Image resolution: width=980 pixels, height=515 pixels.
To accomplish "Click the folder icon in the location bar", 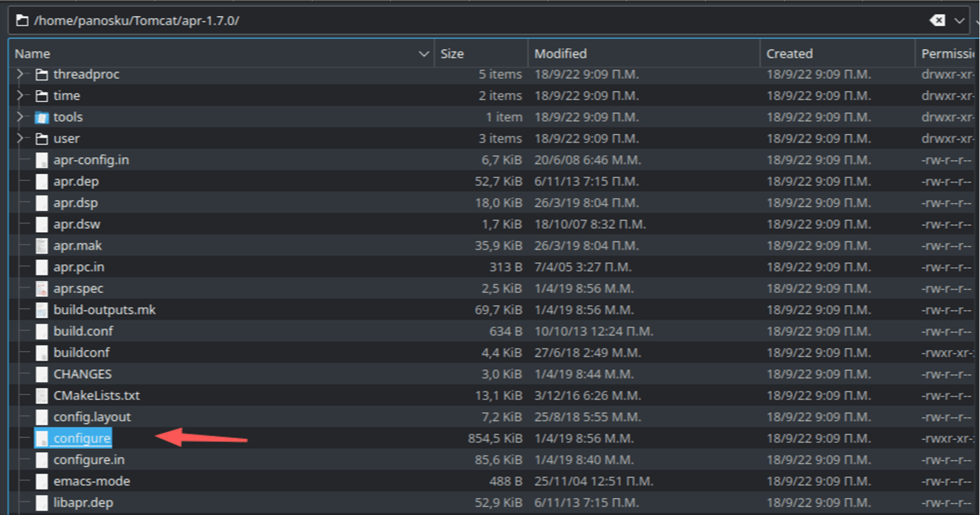I will pyautogui.click(x=23, y=20).
